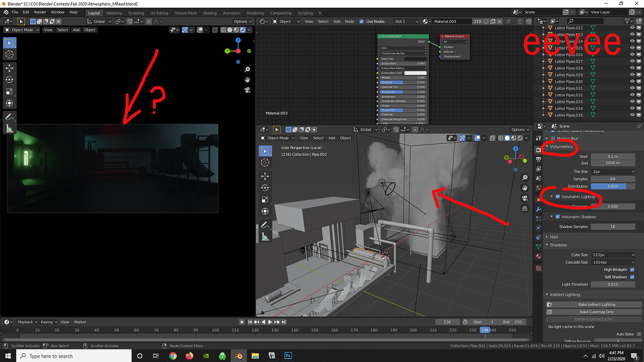This screenshot has height=362, width=644.
Task: Collapse the Volumetrics panel
Action: click(547, 146)
